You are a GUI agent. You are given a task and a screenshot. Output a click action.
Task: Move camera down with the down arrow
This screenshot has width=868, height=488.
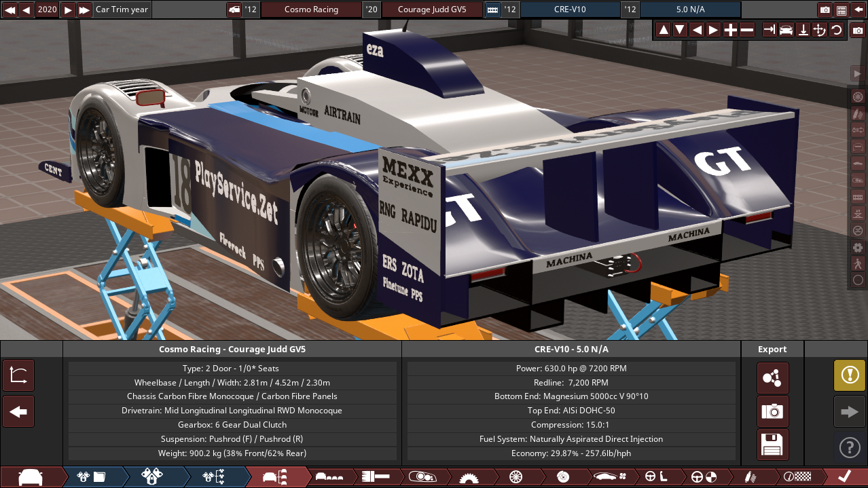tap(680, 30)
